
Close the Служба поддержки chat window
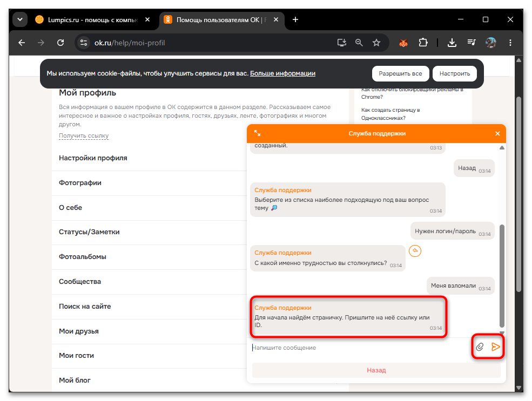coord(497,133)
